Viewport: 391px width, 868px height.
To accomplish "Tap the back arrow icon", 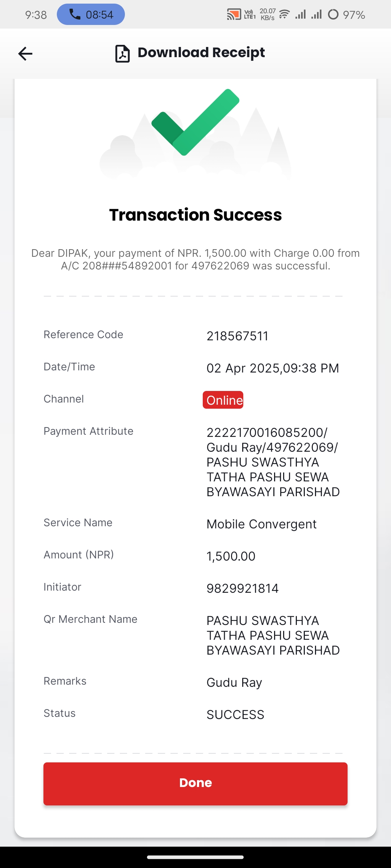I will (x=25, y=54).
